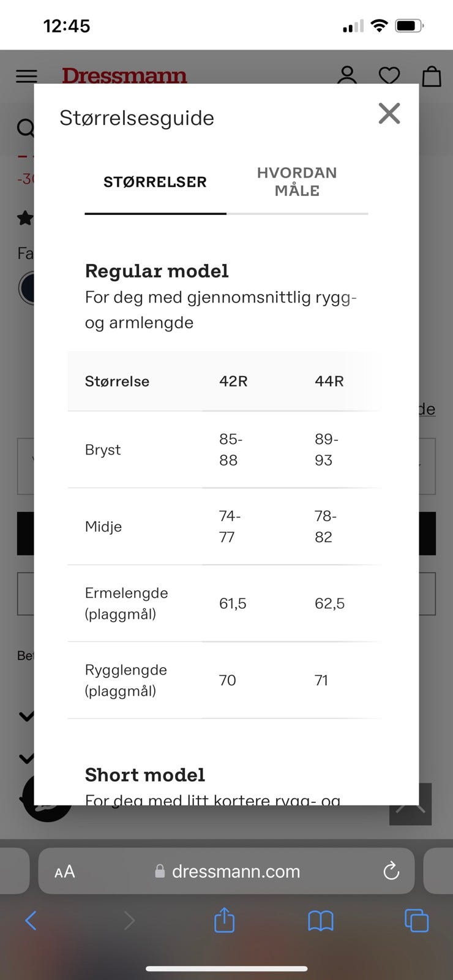Screen dimensions: 453x980
Task: Tap the Safari share icon
Action: 224,920
